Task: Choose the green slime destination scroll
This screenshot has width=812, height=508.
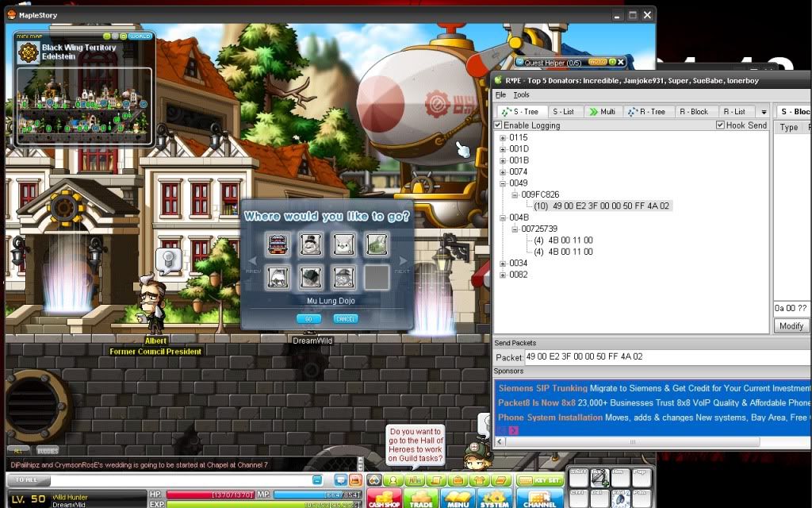Action: tap(377, 244)
